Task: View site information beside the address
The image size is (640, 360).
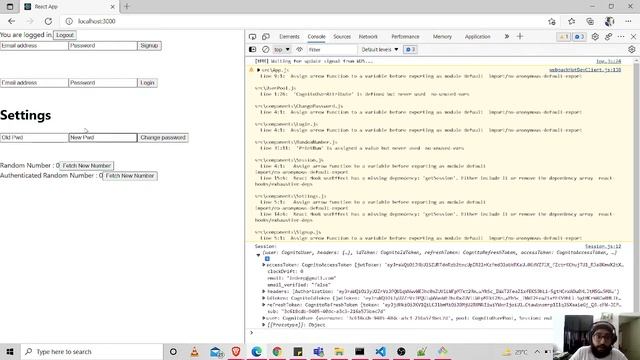Action: (69, 21)
